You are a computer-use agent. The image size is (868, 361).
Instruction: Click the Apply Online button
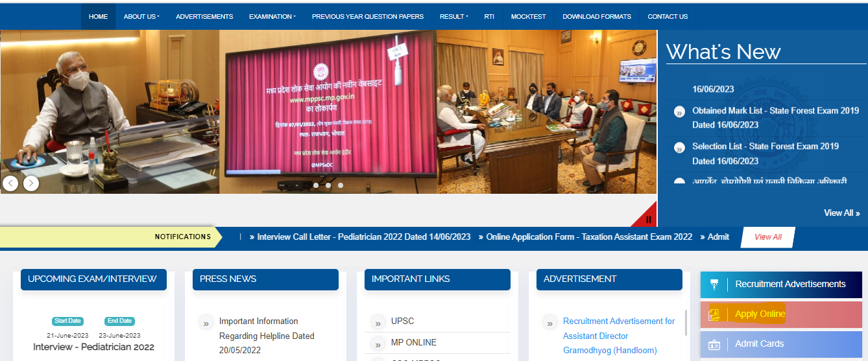[781, 314]
